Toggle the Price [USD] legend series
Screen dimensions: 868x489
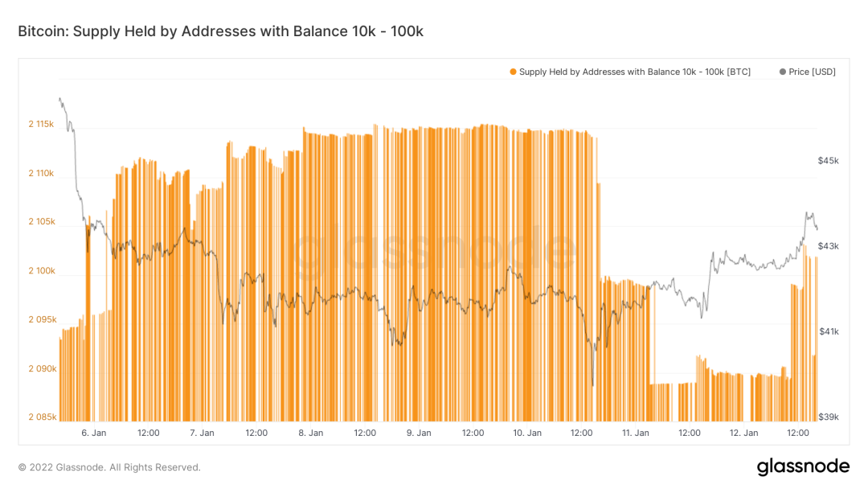coord(812,72)
